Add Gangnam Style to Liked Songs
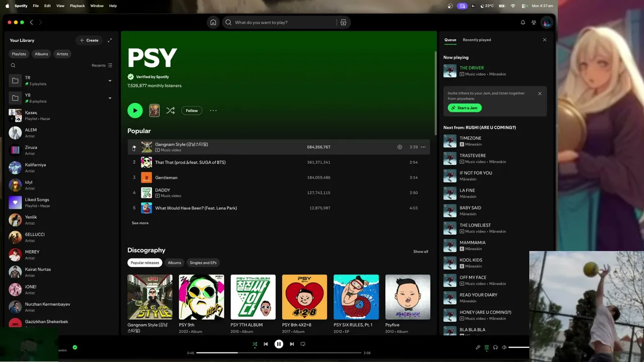The image size is (644, 362). pyautogui.click(x=399, y=147)
